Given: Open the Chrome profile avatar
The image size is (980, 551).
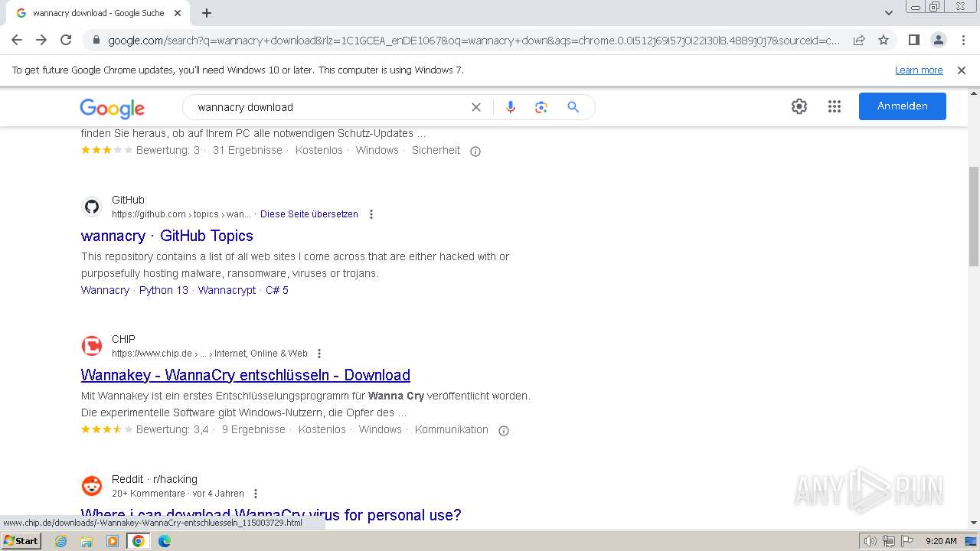Looking at the screenshot, I should (938, 40).
